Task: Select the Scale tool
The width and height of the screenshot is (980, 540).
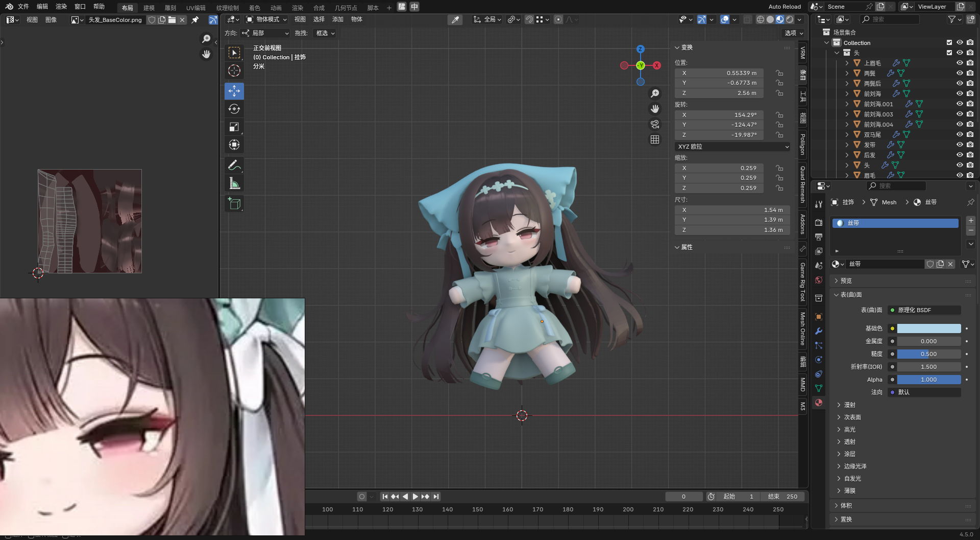Action: (234, 127)
